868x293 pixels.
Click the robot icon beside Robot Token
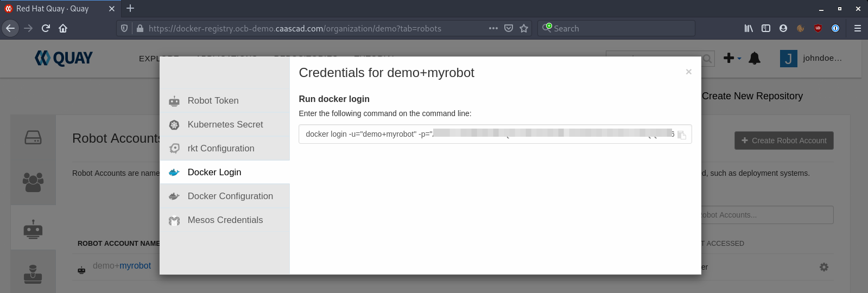click(x=174, y=101)
